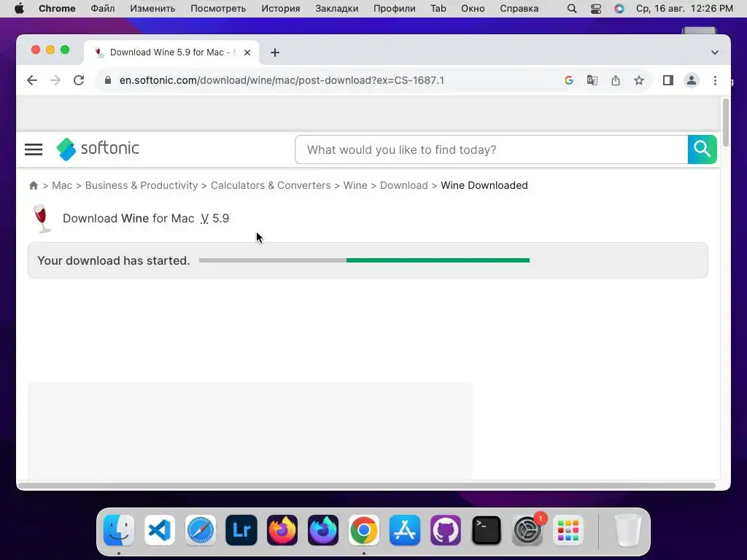
Task: Click 'Your download has started.' text
Action: click(113, 260)
